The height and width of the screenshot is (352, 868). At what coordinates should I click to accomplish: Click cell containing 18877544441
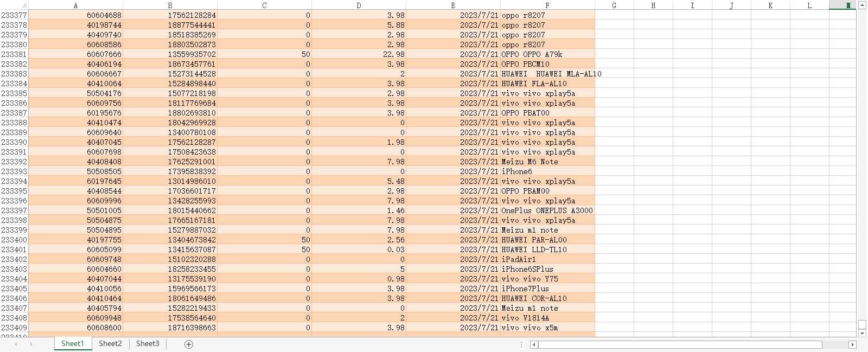[170, 25]
